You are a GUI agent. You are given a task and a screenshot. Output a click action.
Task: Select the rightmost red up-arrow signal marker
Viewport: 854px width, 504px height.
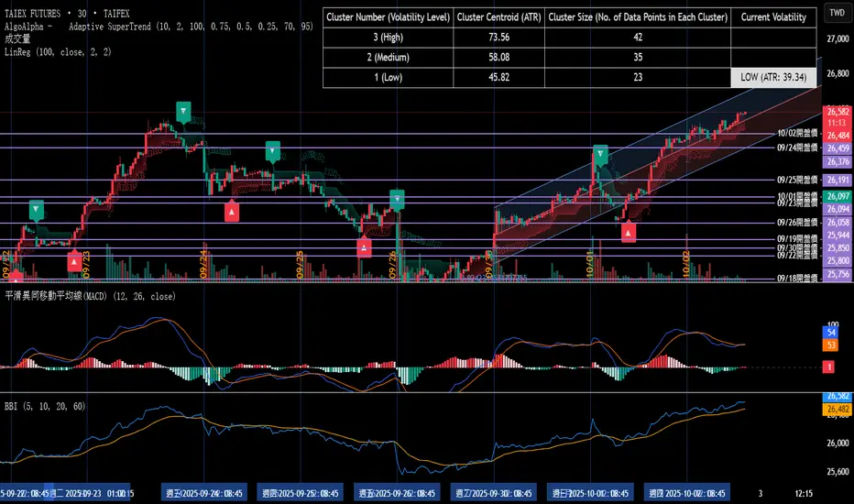point(629,233)
